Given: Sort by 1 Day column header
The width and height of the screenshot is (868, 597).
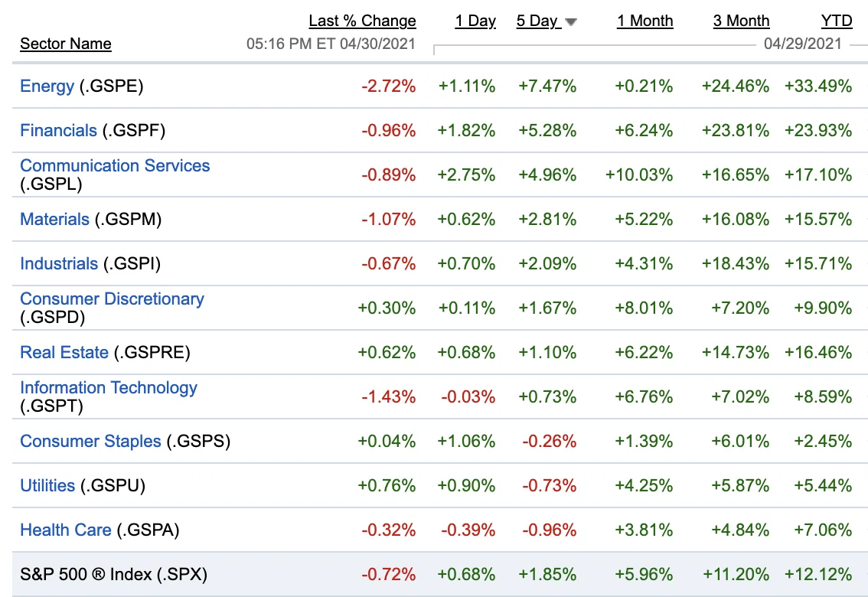Looking at the screenshot, I should (x=475, y=21).
